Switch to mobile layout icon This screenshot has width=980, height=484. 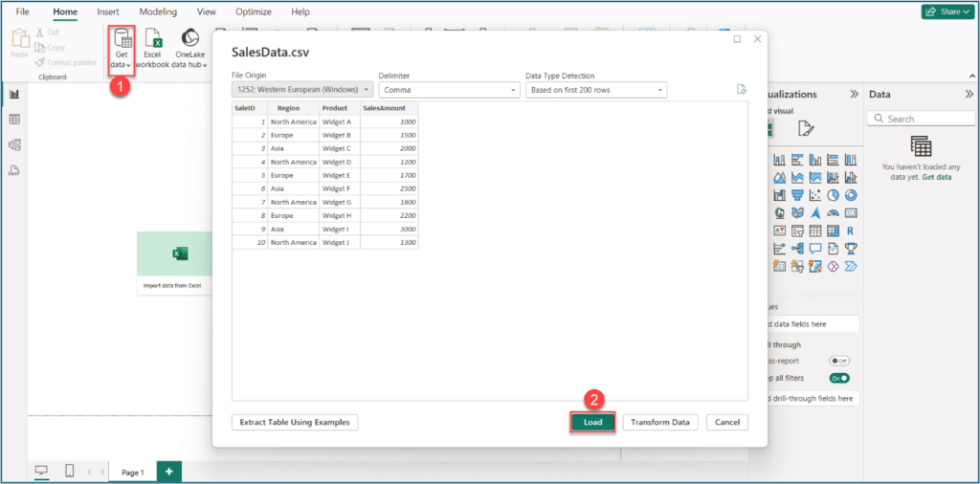pos(70,471)
